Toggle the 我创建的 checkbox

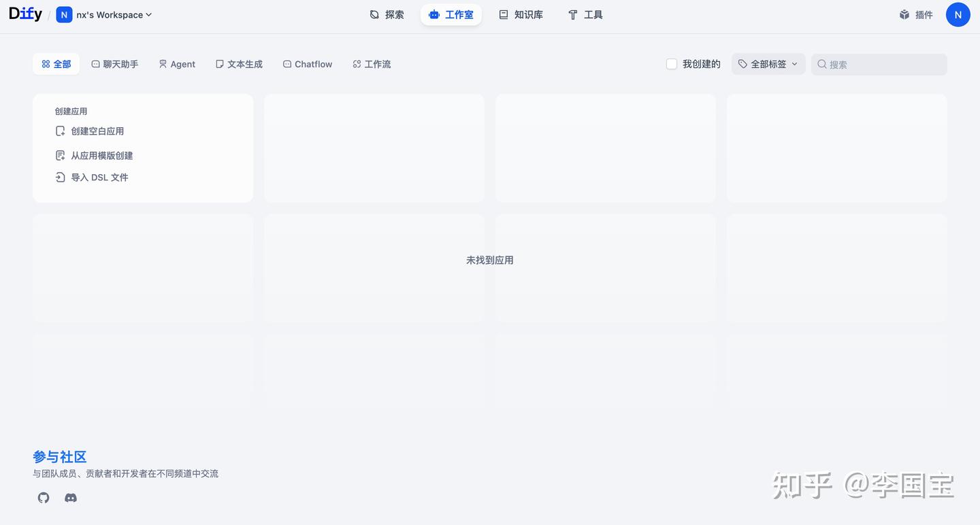(x=672, y=64)
